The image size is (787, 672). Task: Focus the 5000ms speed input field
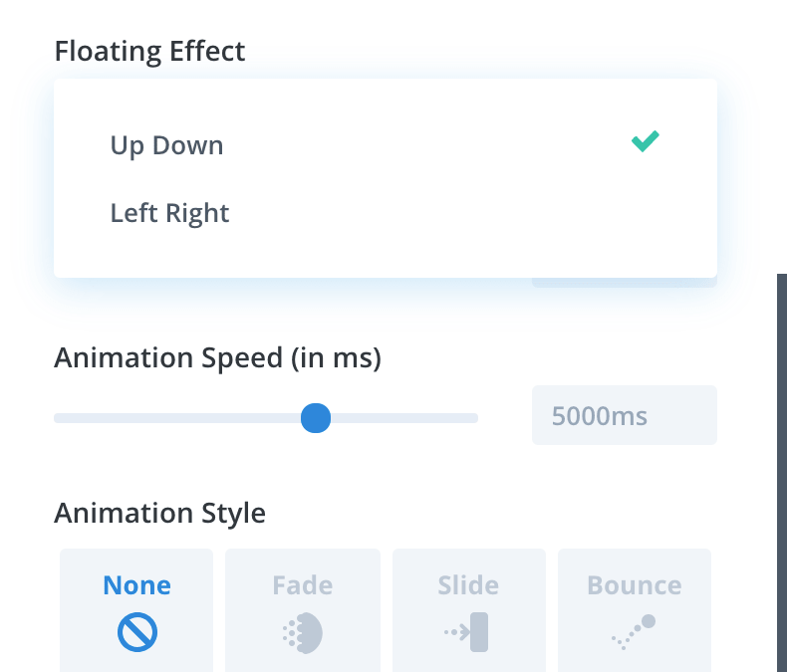(x=624, y=415)
